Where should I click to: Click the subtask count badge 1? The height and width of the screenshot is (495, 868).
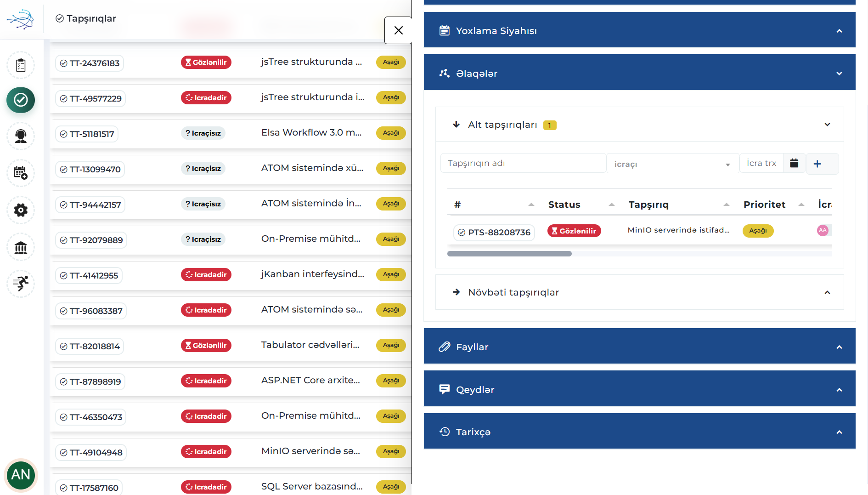click(549, 125)
